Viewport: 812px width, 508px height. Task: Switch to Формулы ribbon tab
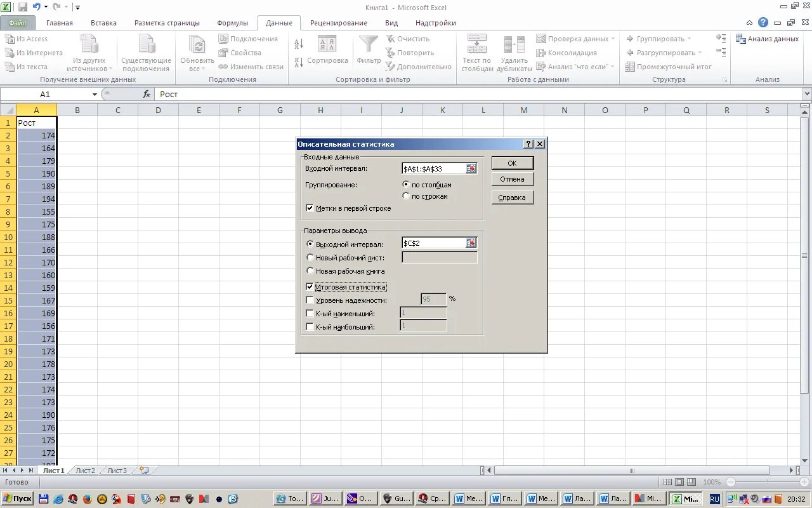click(232, 23)
